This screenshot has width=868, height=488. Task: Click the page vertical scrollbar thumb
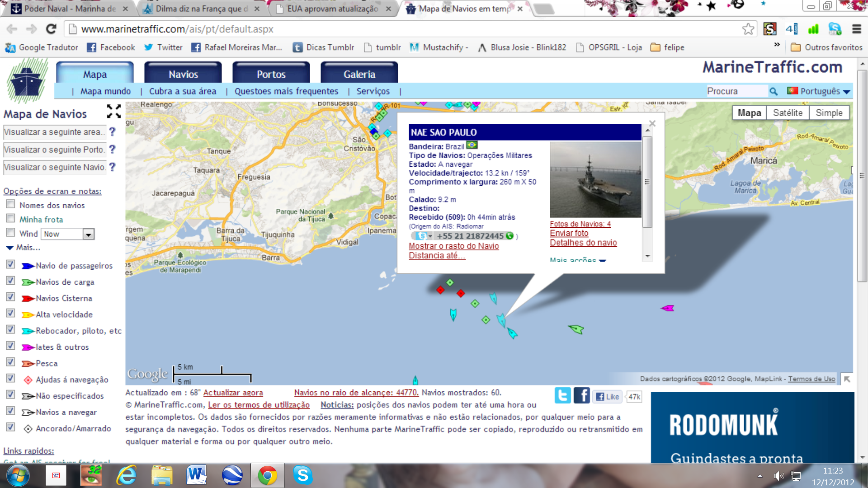(862, 176)
